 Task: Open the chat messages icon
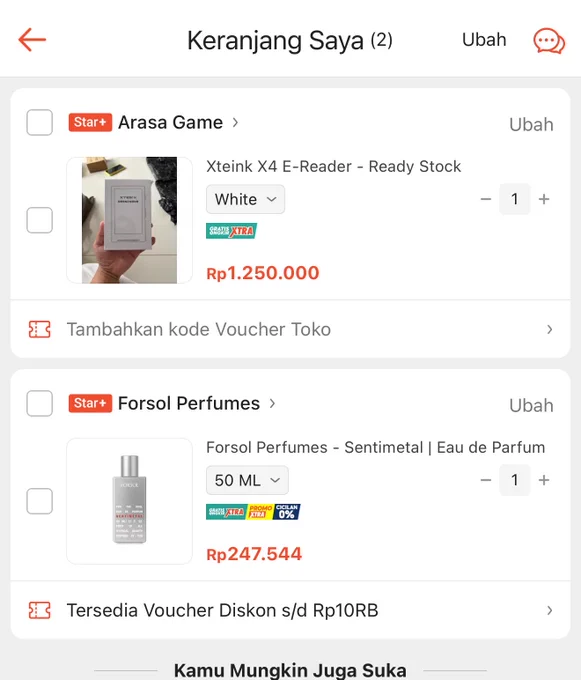pos(549,41)
